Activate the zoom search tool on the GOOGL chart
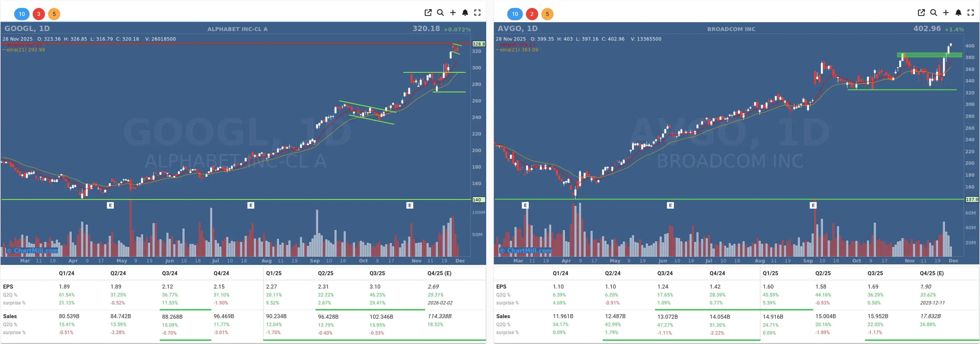The height and width of the screenshot is (344, 980). coord(440,13)
